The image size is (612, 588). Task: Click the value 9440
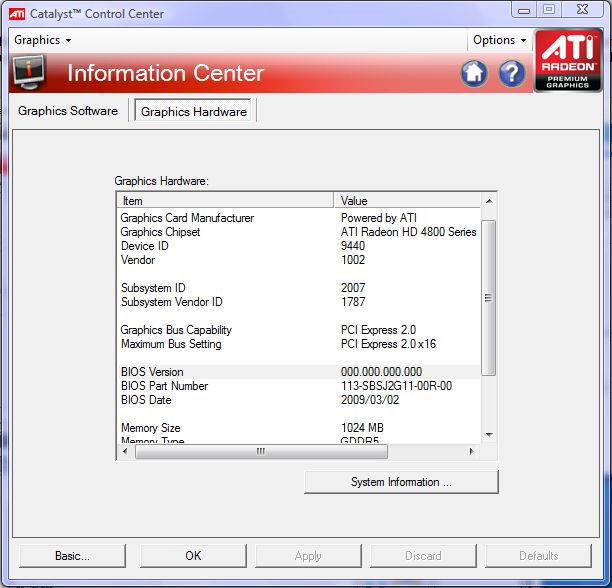353,246
